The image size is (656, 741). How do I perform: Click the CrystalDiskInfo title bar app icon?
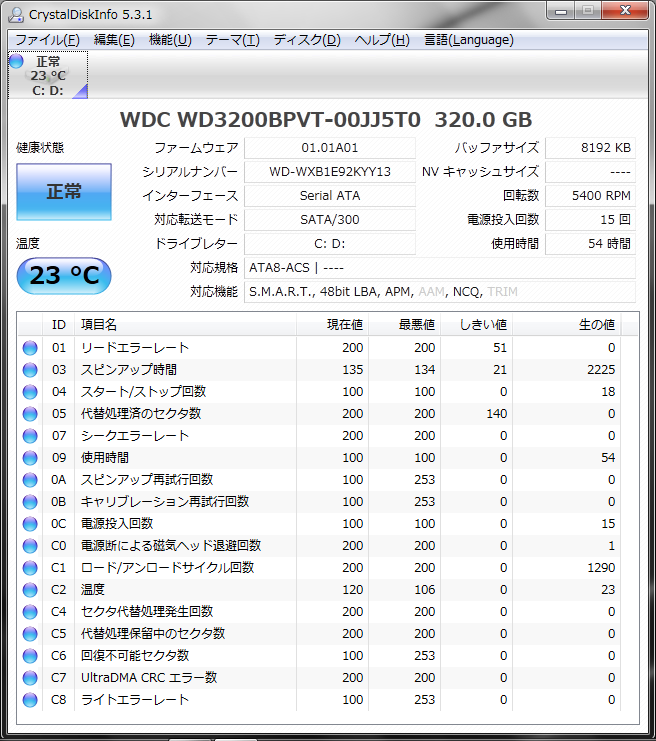pyautogui.click(x=16, y=15)
